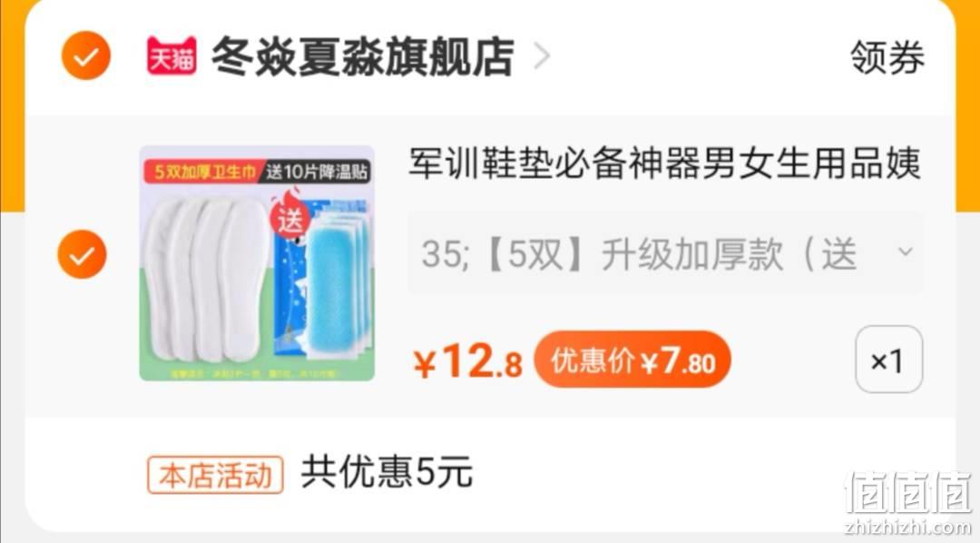The width and height of the screenshot is (980, 543).
Task: Open the ×1 quantity selector
Action: pyautogui.click(x=888, y=360)
